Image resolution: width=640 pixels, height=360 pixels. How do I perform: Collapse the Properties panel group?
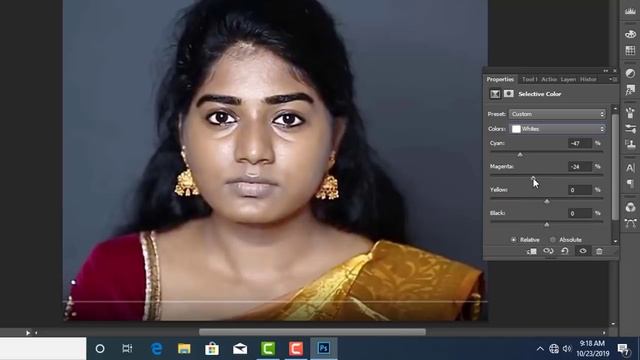pos(606,71)
